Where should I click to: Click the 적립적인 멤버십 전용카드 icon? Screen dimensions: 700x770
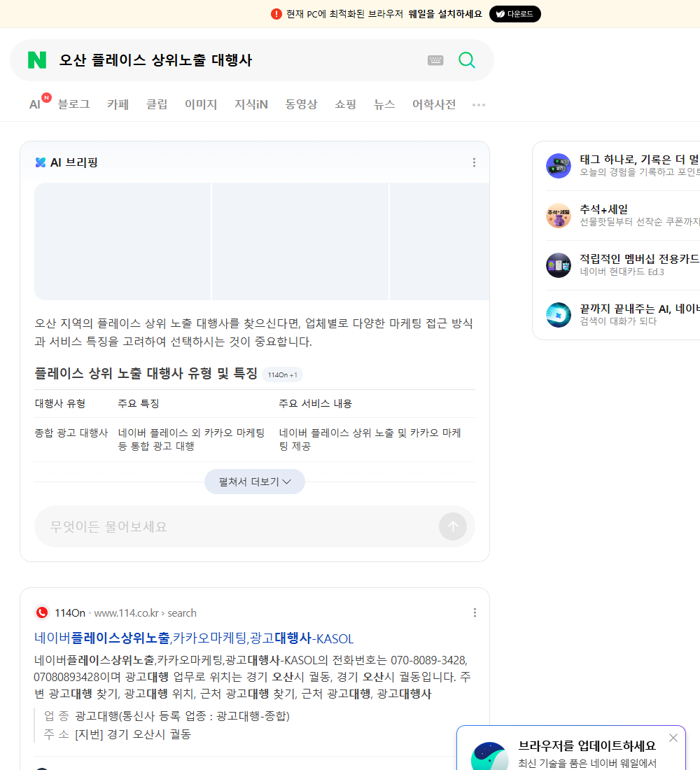(x=559, y=265)
